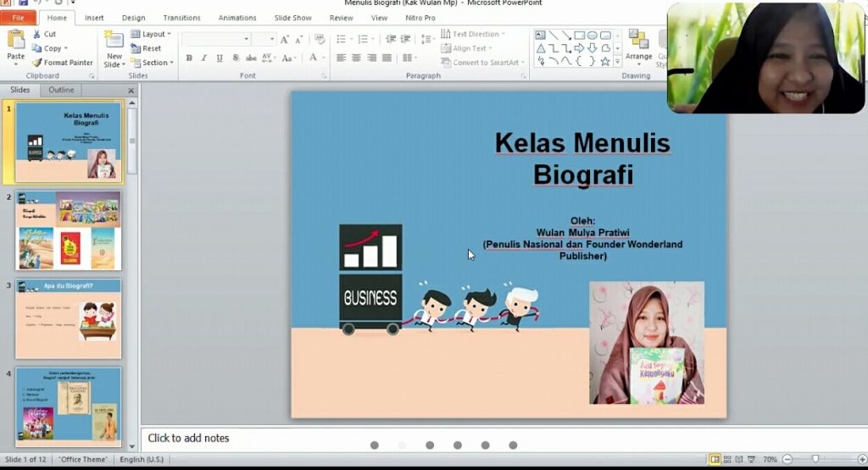Switch to Slide Sorter view
Viewport: 868px width, 470px height.
click(x=727, y=460)
